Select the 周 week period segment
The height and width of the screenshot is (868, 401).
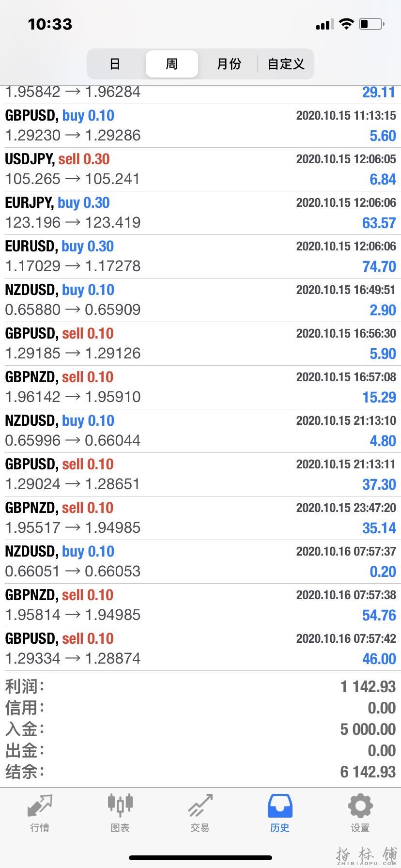click(172, 64)
